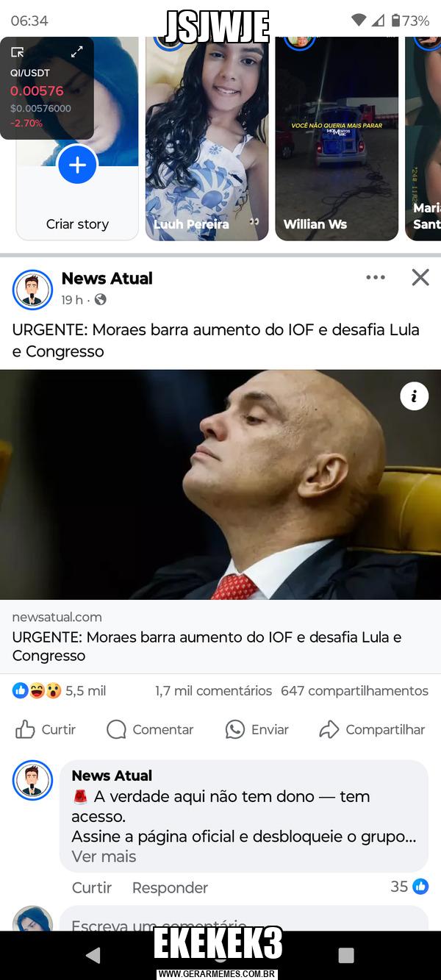Viewport: 441px width, 980px height.
Task: Expand the QI/USDT floating widget
Action: pos(76,51)
